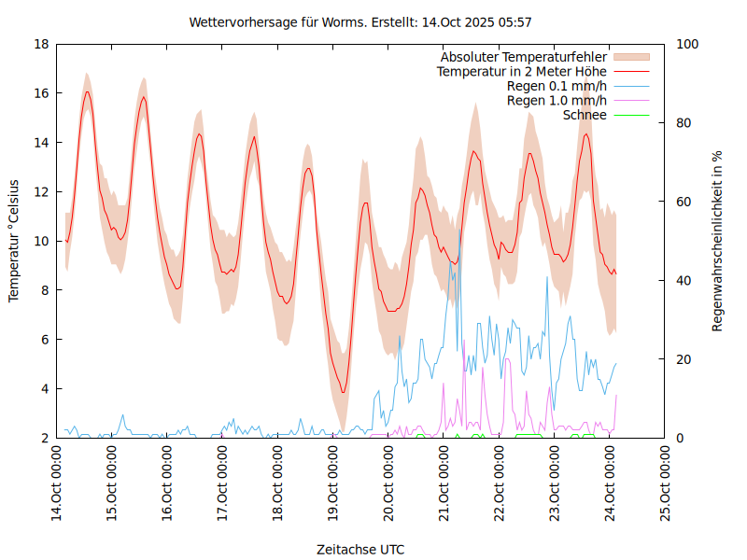
Task: Click the 'Zeitachse UTC' x-axis label
Action: point(360,549)
